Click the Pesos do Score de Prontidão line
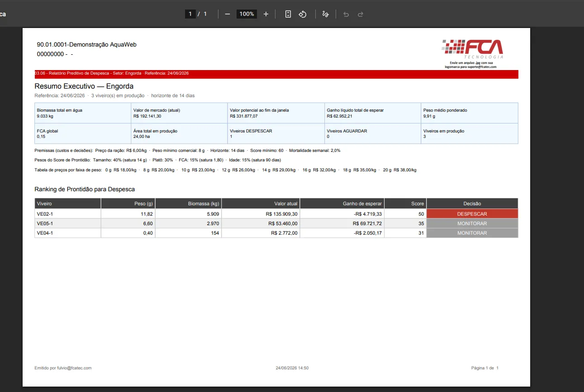The width and height of the screenshot is (584, 392). pyautogui.click(x=158, y=160)
